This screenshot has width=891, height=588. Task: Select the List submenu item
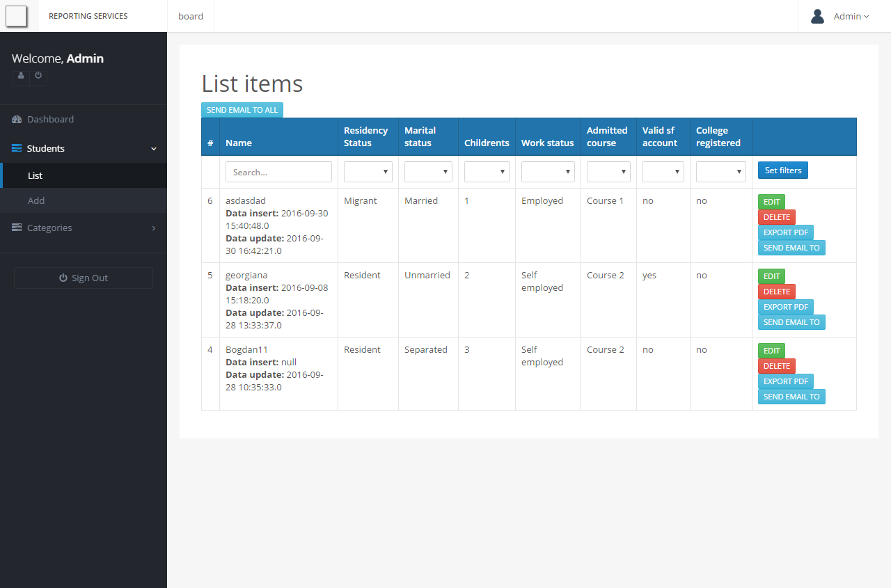pyautogui.click(x=36, y=176)
